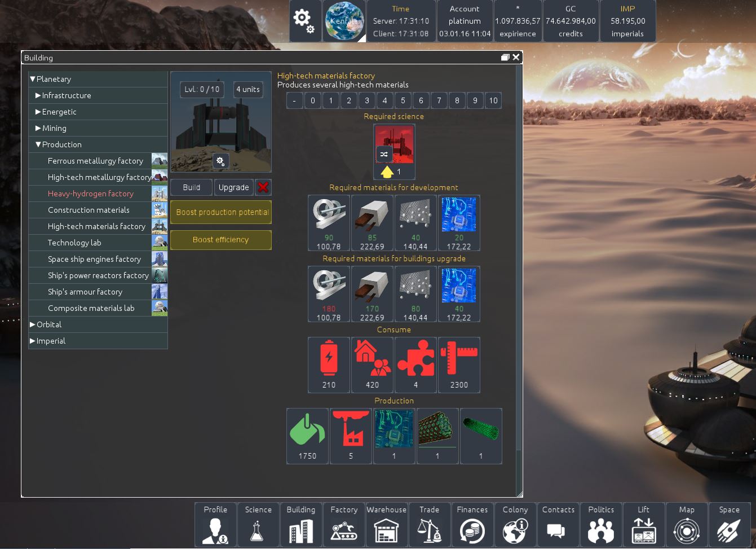Click the red factory production icon

[x=351, y=436]
